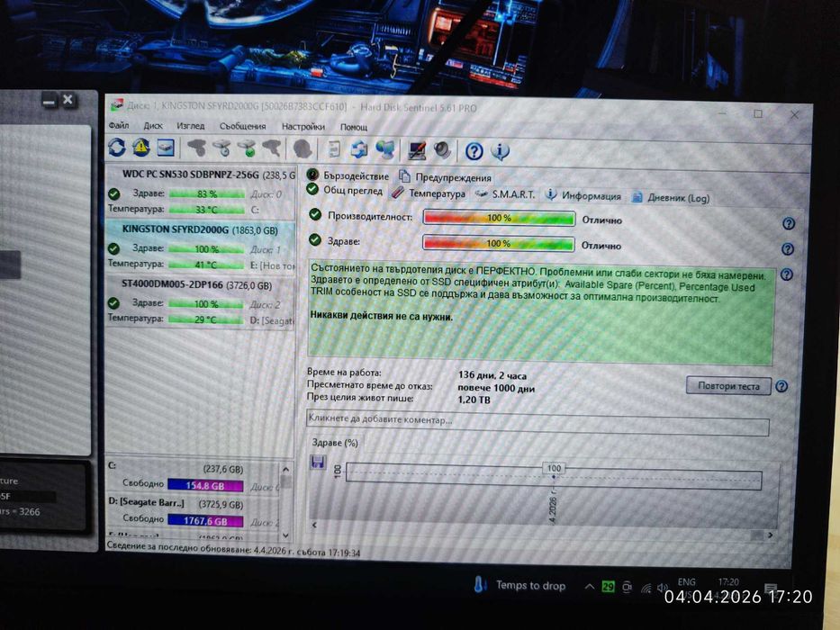Click the globe and monitor network icon

385,150
